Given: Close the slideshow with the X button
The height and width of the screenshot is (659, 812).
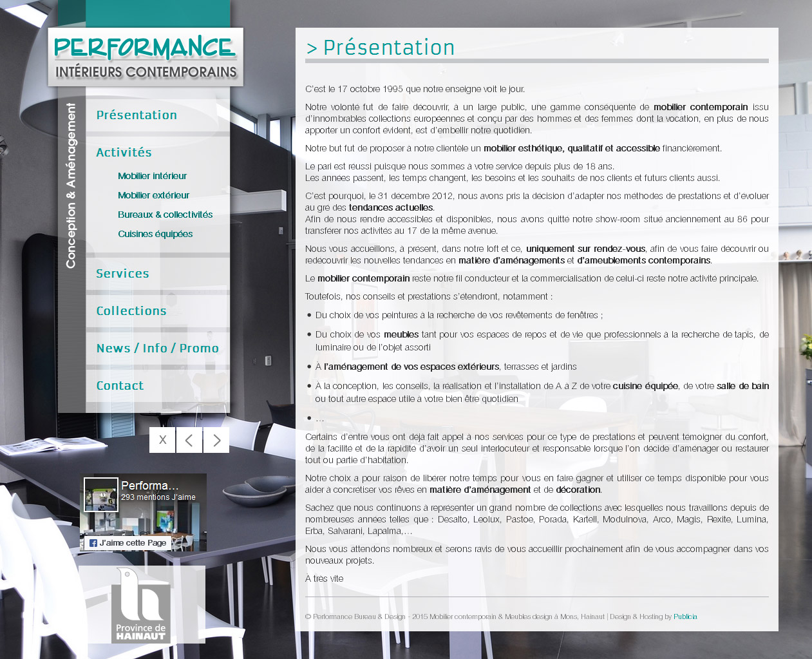Looking at the screenshot, I should pos(162,440).
